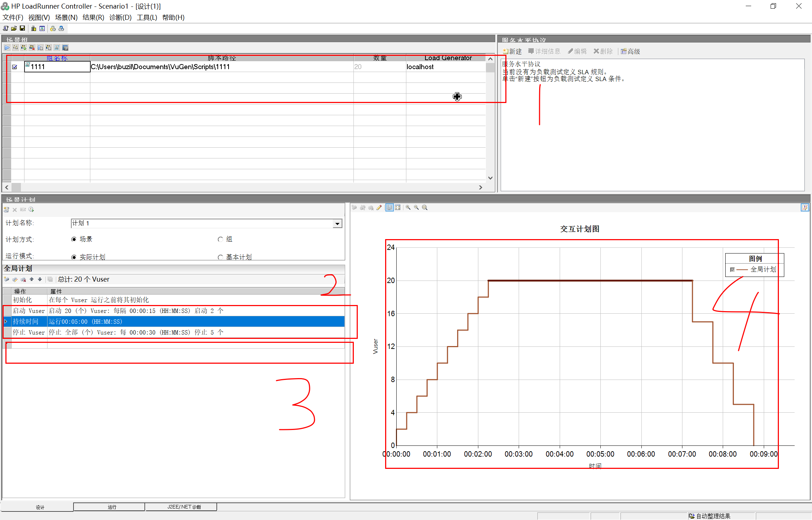This screenshot has height=520, width=812.
Task: Click the Load Generators server icon in toolbar
Action: click(33, 28)
